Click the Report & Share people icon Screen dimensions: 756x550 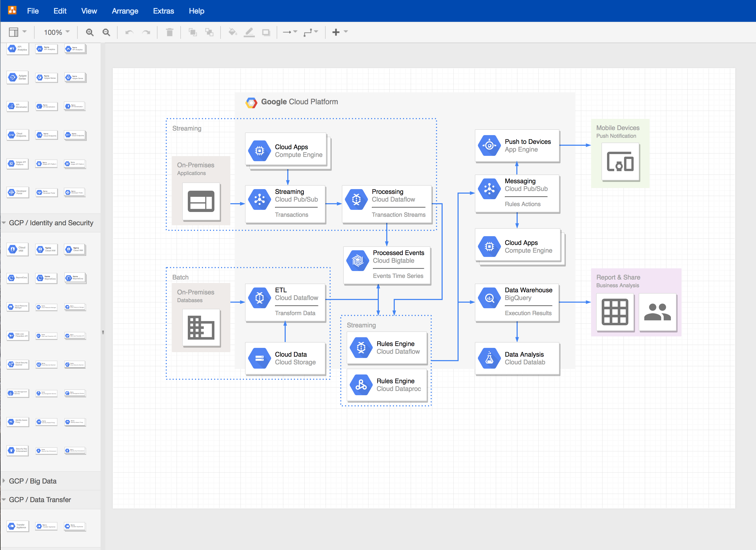coord(658,312)
